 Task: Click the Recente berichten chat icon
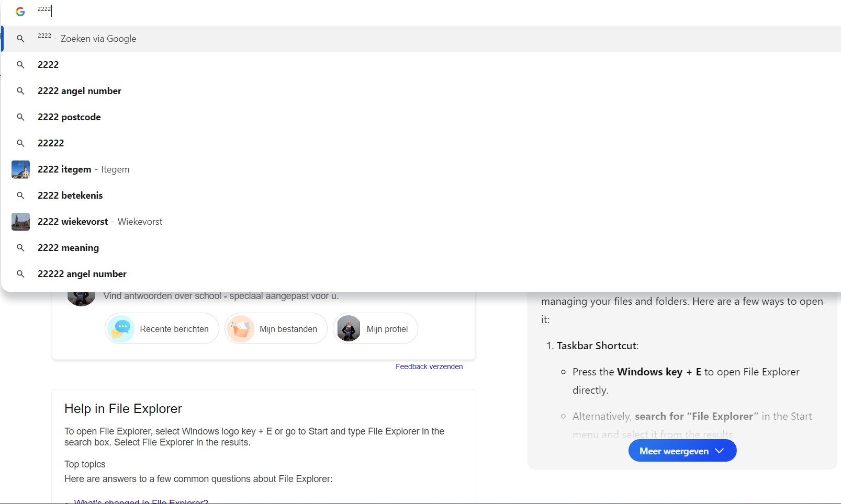point(121,329)
